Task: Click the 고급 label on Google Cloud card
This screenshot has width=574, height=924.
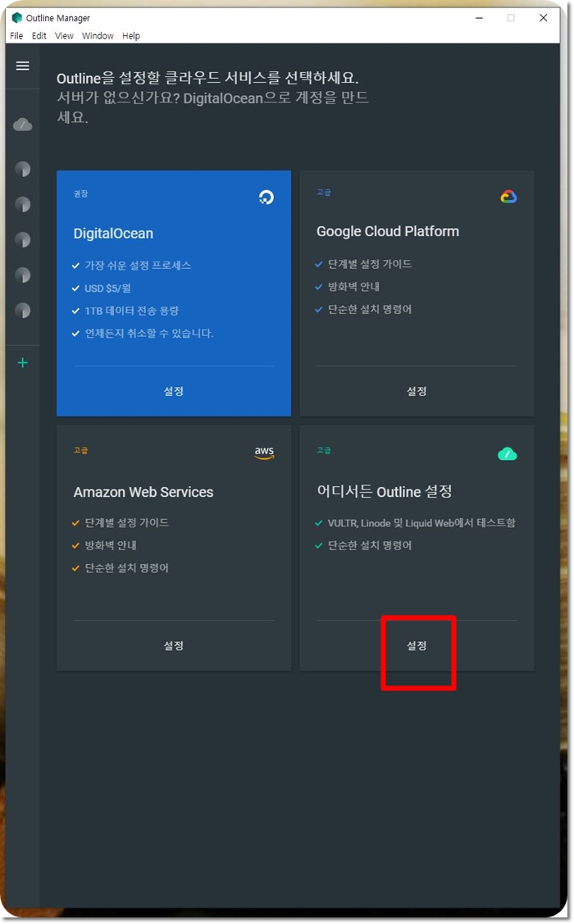Action: point(324,192)
